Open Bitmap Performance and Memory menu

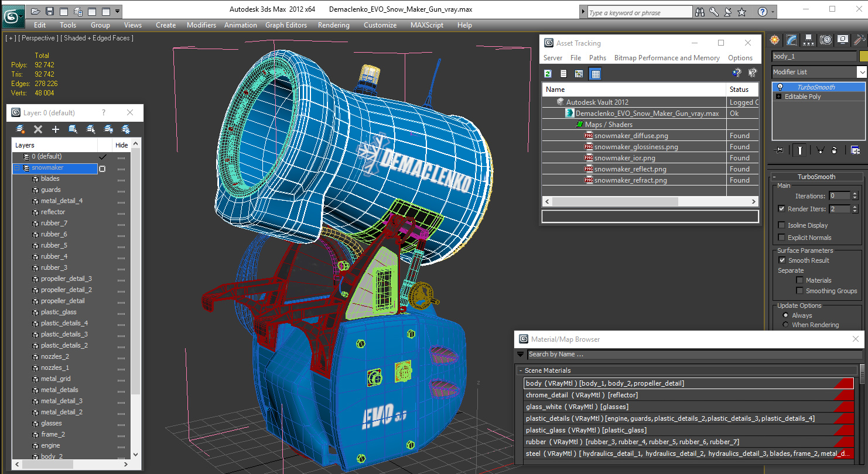point(667,58)
